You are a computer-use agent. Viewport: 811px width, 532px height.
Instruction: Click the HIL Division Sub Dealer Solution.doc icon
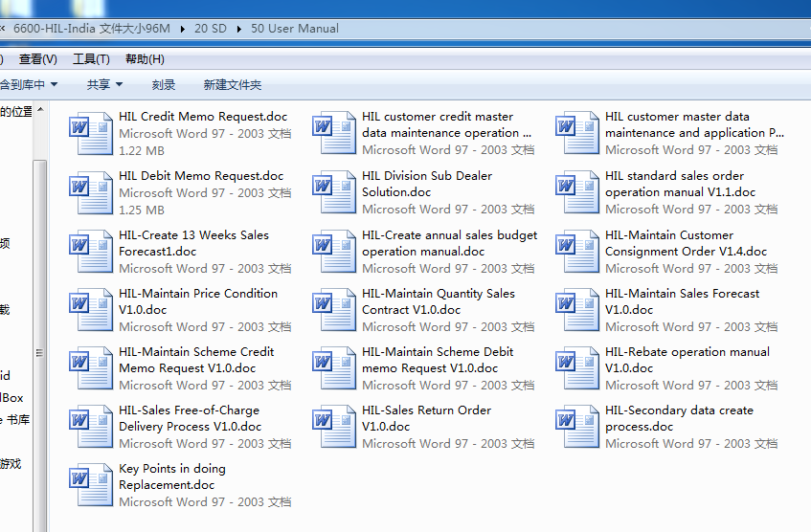[x=334, y=192]
